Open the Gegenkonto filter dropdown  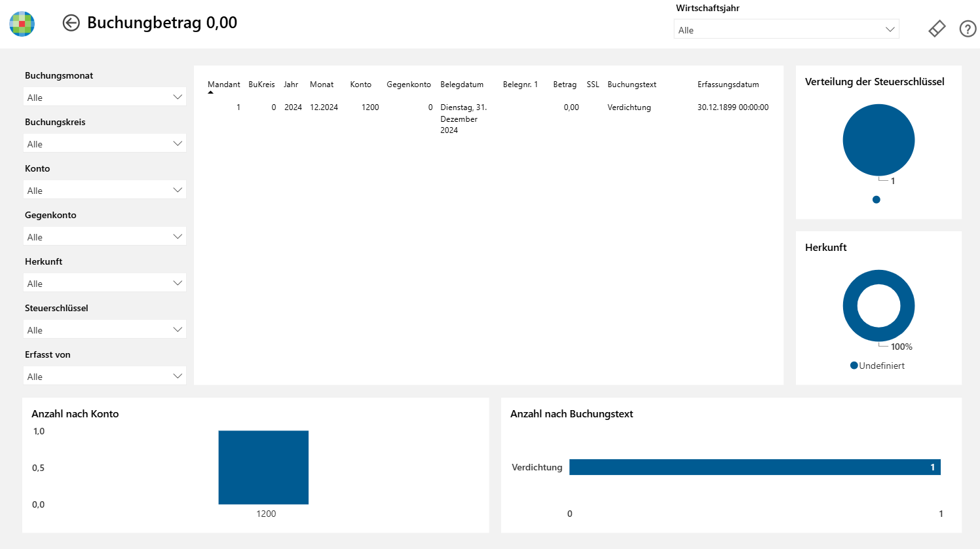[105, 237]
